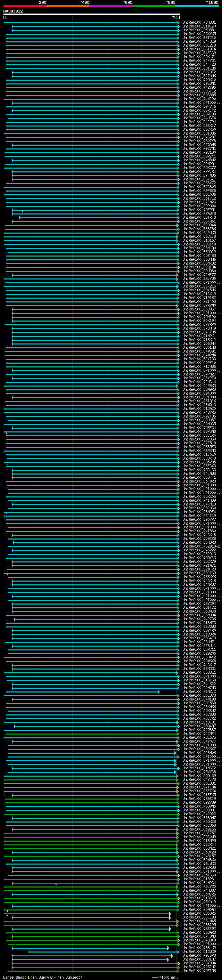Select hit label UniRef100_Q4TBS0

tap(199, 531)
